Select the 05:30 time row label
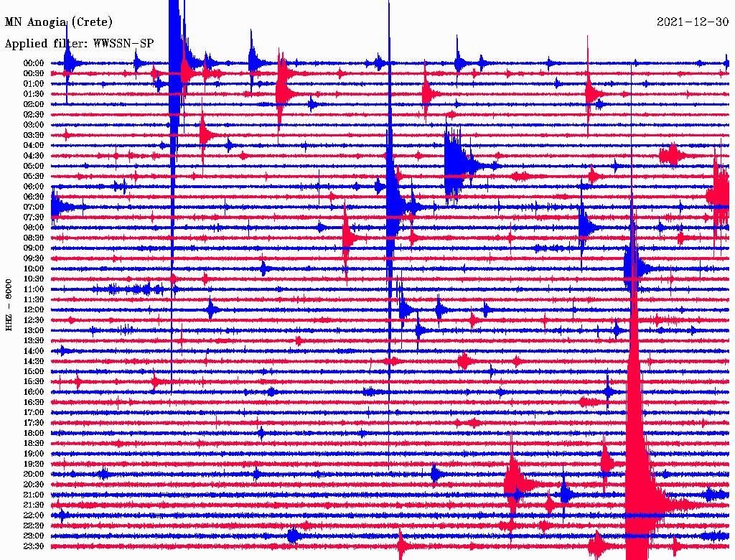Image resolution: width=735 pixels, height=560 pixels. coord(34,176)
